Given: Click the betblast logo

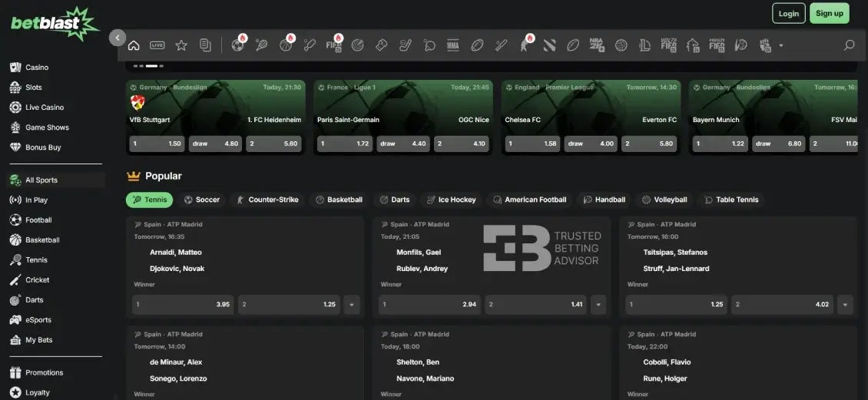Looking at the screenshot, I should pos(55,24).
